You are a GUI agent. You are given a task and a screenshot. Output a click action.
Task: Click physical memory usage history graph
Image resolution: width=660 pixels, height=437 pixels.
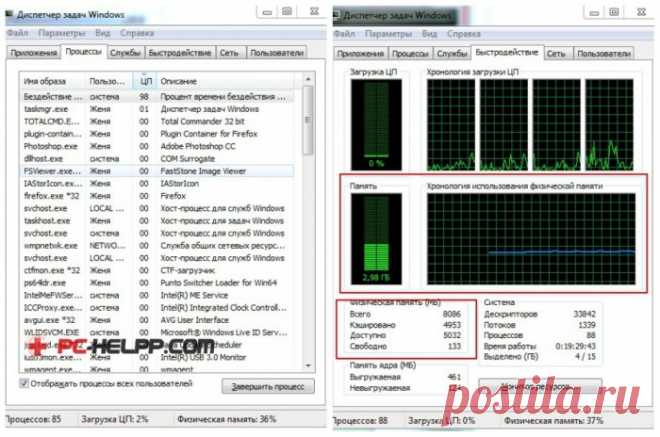point(531,239)
